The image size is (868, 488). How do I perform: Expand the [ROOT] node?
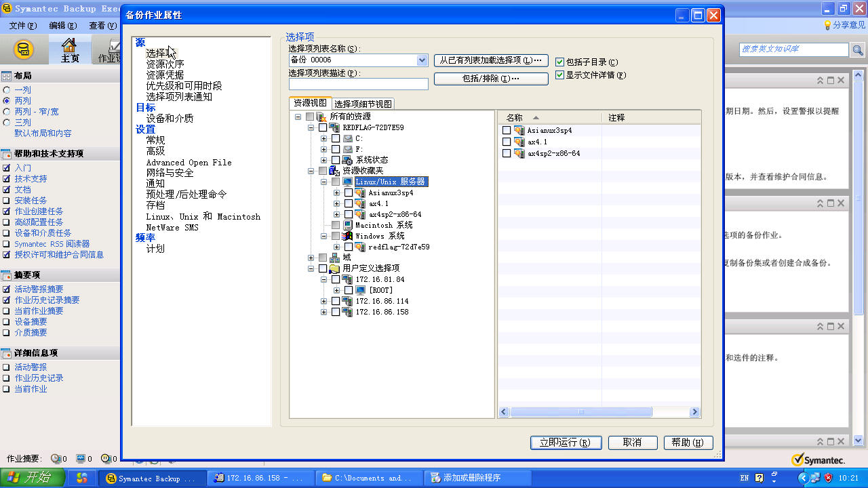pos(337,291)
